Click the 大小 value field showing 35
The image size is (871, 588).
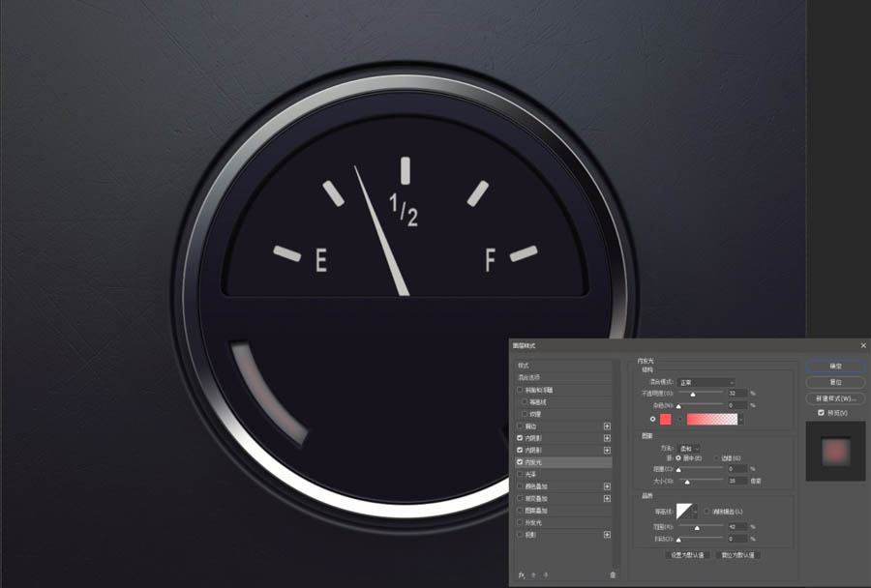point(737,481)
